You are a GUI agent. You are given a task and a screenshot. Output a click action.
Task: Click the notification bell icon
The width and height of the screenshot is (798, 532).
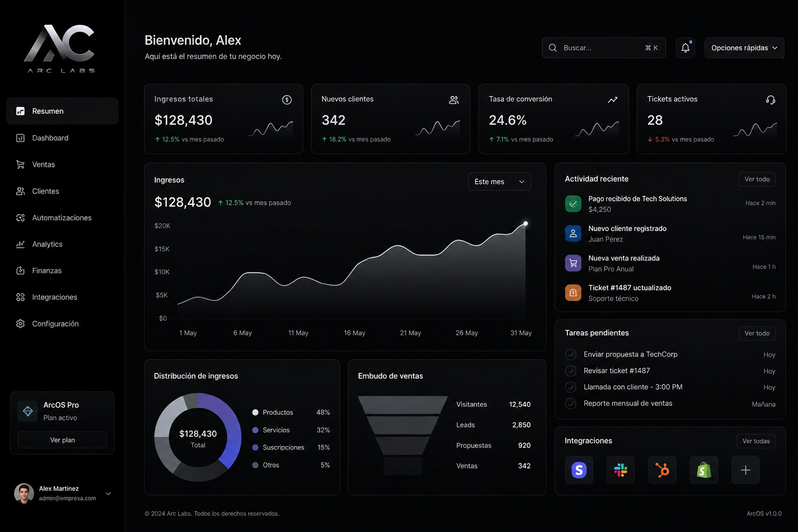coord(685,48)
